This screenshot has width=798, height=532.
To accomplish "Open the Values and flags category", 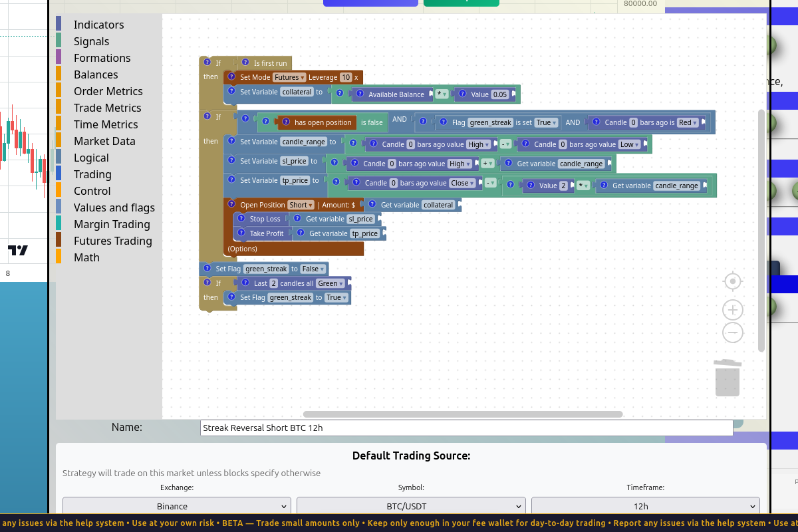I will click(114, 207).
